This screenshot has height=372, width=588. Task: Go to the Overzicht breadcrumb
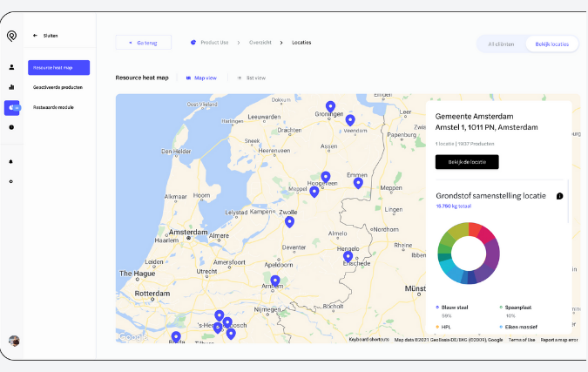pyautogui.click(x=260, y=43)
